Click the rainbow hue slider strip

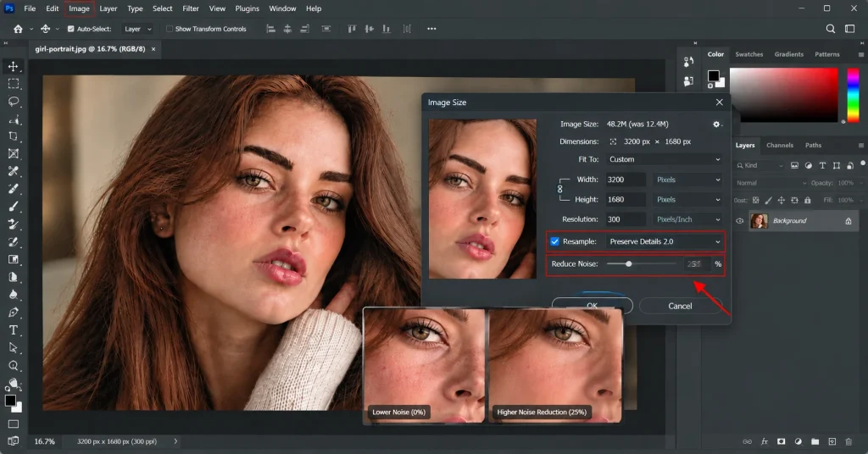pos(853,95)
